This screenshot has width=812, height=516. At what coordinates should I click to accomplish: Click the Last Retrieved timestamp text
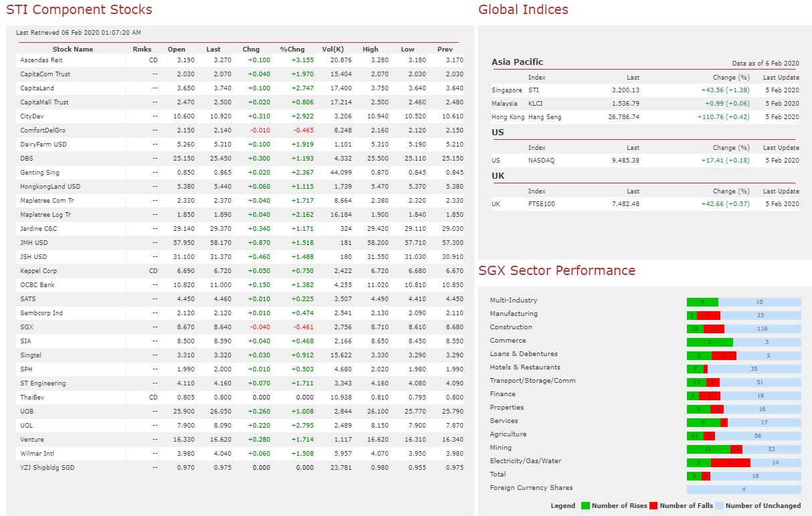tap(78, 32)
